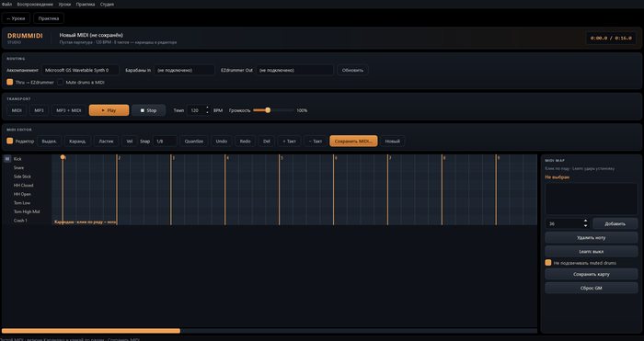Toggle the M mute button on Kick row

tap(7, 159)
